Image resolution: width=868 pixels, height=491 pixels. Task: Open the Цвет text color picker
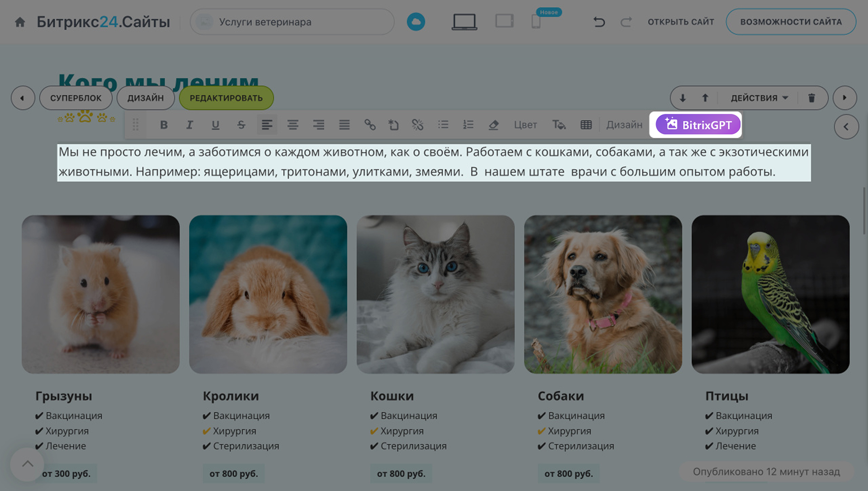pos(525,125)
